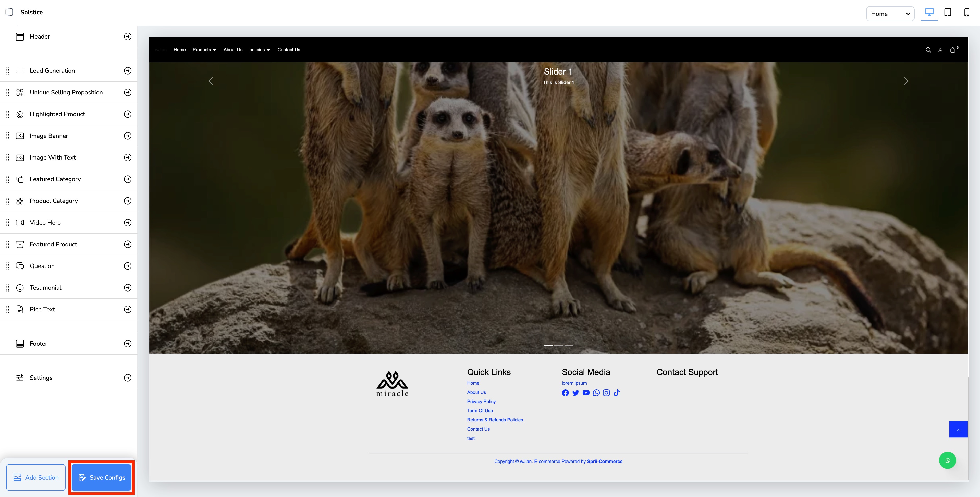Switch to mobile phone preview
The width and height of the screenshot is (980, 497).
[x=967, y=12]
